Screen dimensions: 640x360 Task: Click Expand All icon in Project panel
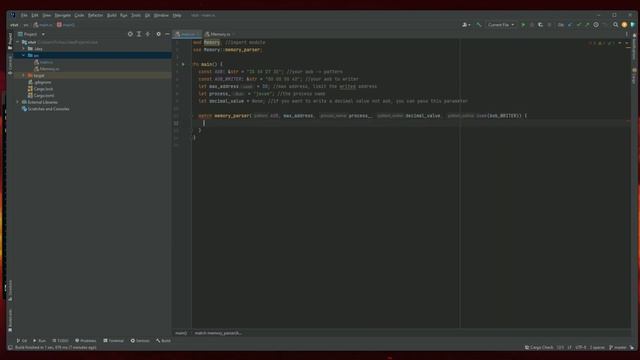point(139,34)
